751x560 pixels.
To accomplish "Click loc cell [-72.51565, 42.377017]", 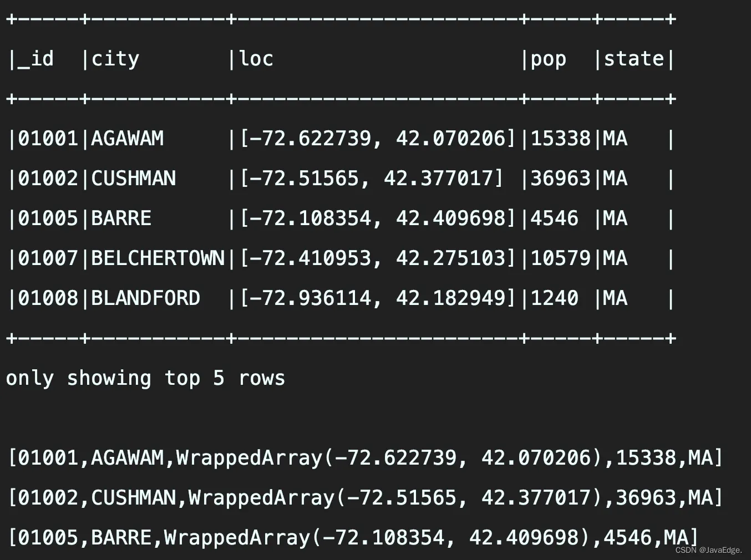I will click(x=371, y=179).
